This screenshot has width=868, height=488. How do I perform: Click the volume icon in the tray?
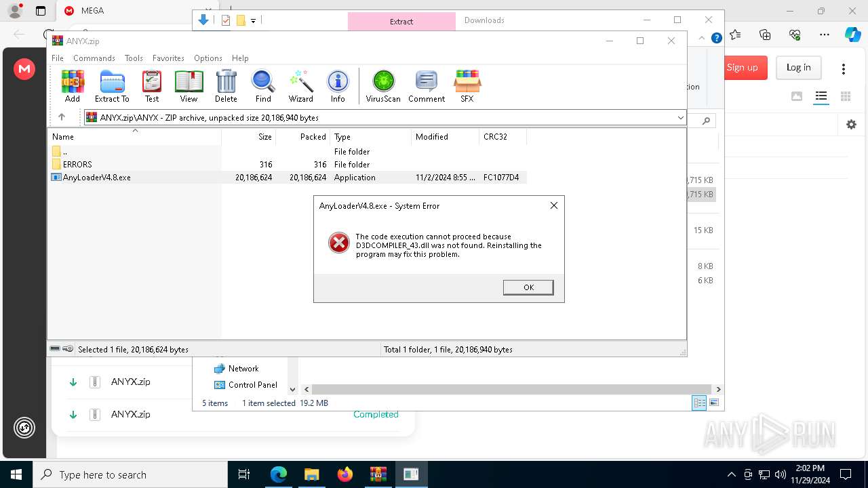pos(780,474)
